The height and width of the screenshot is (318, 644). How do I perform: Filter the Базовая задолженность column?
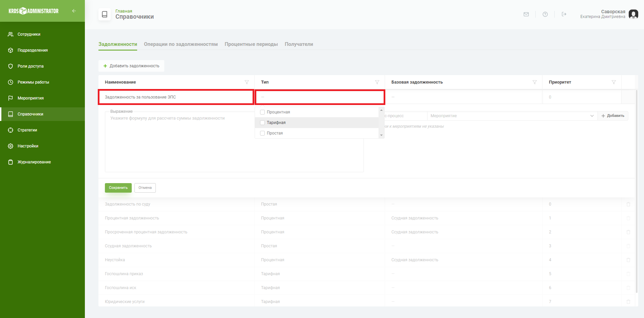click(535, 82)
